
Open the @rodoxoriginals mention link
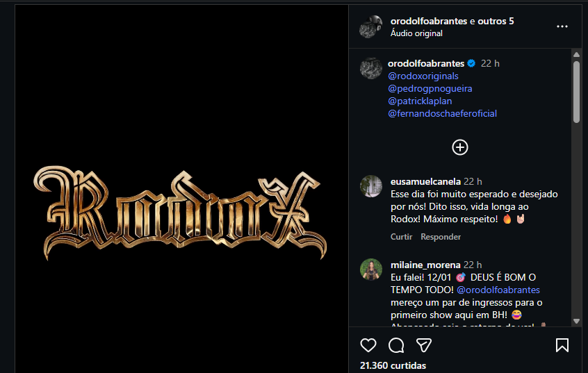[x=423, y=76]
